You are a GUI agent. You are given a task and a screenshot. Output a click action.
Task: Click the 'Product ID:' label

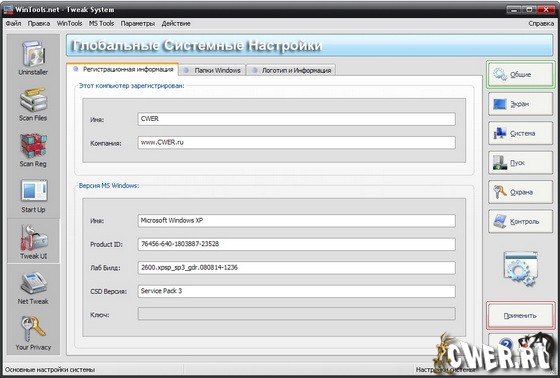pyautogui.click(x=106, y=244)
